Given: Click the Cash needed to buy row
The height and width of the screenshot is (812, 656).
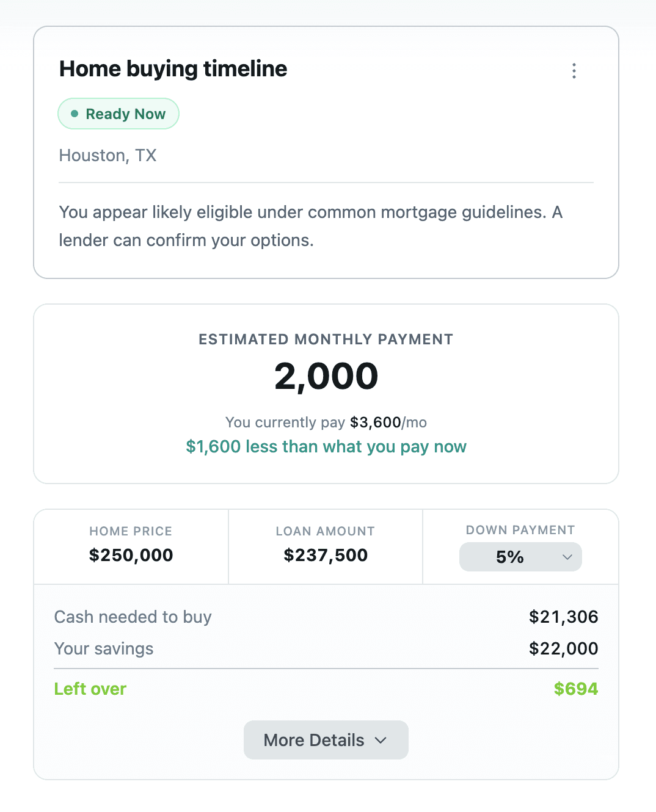Looking at the screenshot, I should (x=326, y=617).
